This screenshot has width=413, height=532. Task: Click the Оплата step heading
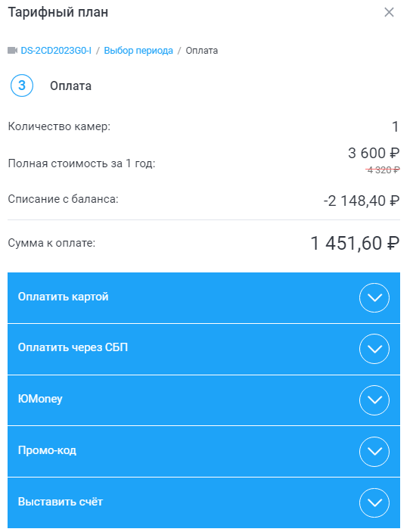click(x=71, y=86)
